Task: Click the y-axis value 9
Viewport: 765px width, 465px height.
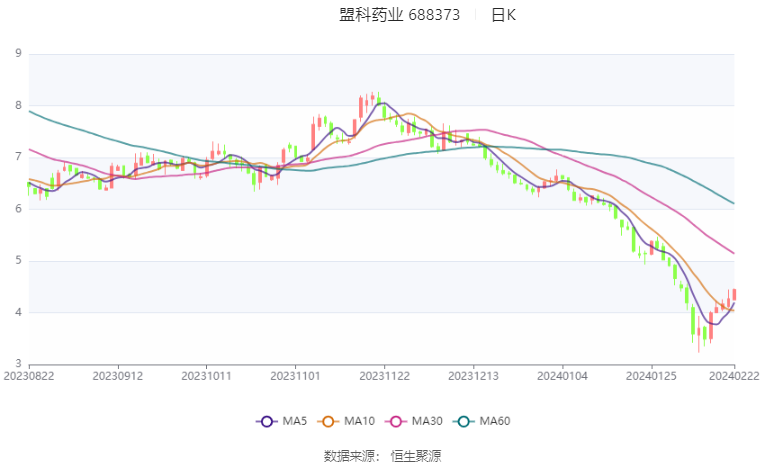Action: 19,53
